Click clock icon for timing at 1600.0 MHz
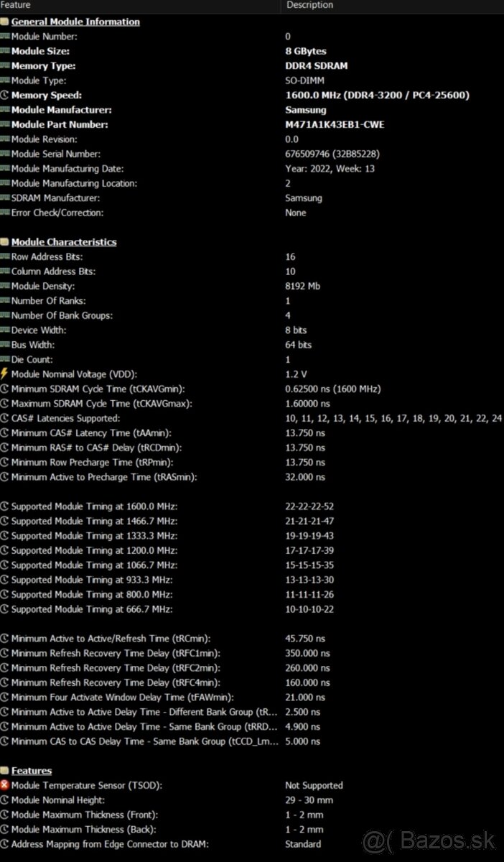 pos(5,506)
